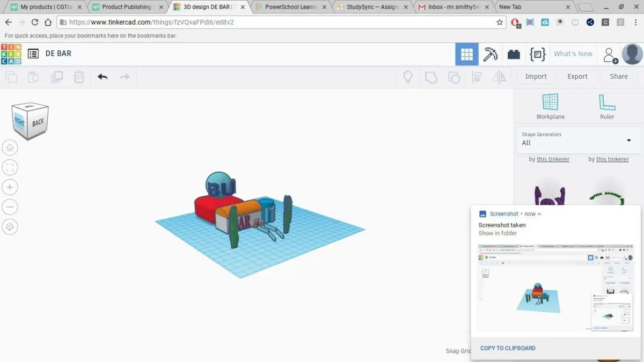Select the green ring shape generator thumbnail
This screenshot has height=362, width=644.
[x=608, y=197]
